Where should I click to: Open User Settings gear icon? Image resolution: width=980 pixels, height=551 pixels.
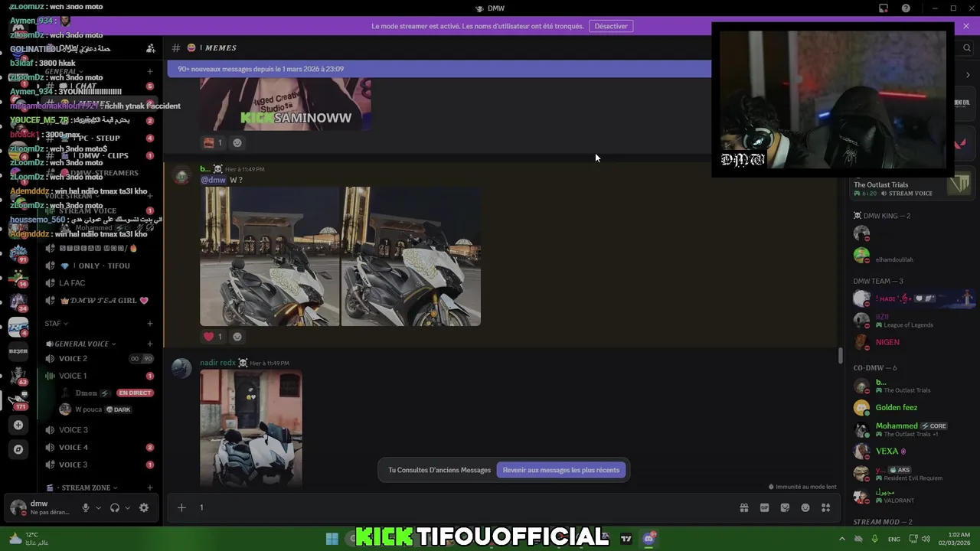pos(144,507)
